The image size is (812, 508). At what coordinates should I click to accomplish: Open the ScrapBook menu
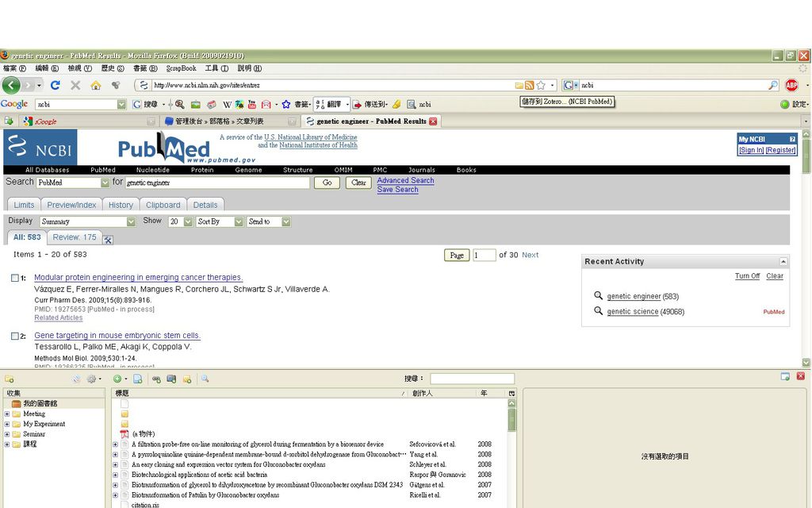coord(182,68)
